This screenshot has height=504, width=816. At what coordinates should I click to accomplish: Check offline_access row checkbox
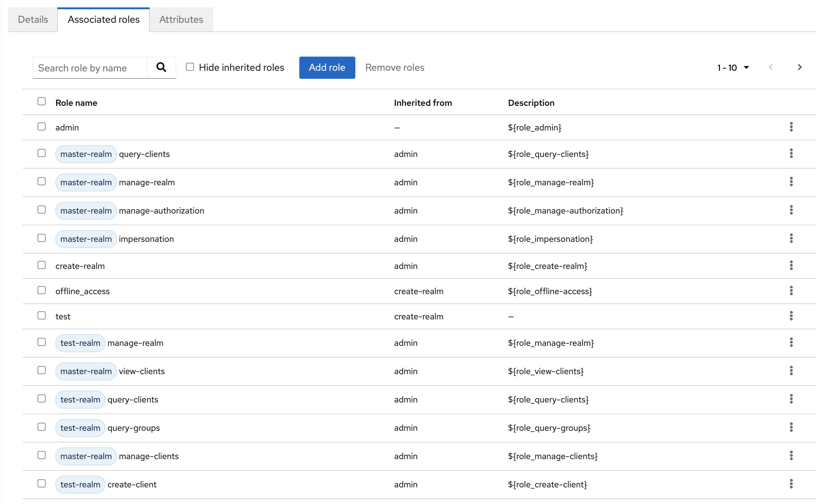tap(41, 291)
